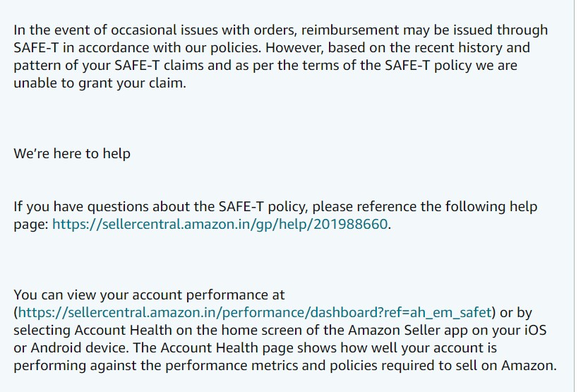Click 'You can view your account performance' text

pyautogui.click(x=149, y=295)
